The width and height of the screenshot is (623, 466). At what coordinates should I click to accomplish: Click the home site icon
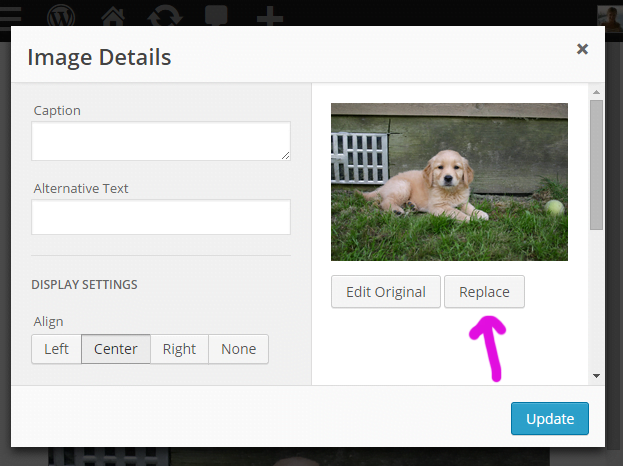(113, 16)
